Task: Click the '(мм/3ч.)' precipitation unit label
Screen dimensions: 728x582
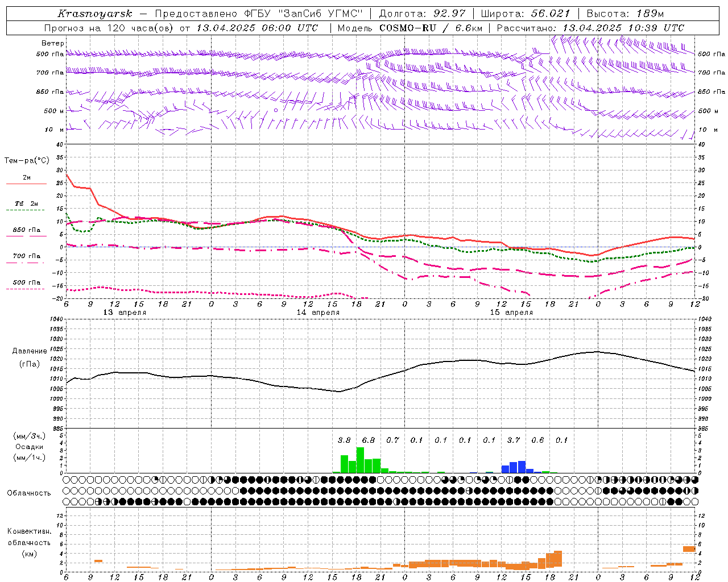Action: tap(29, 436)
